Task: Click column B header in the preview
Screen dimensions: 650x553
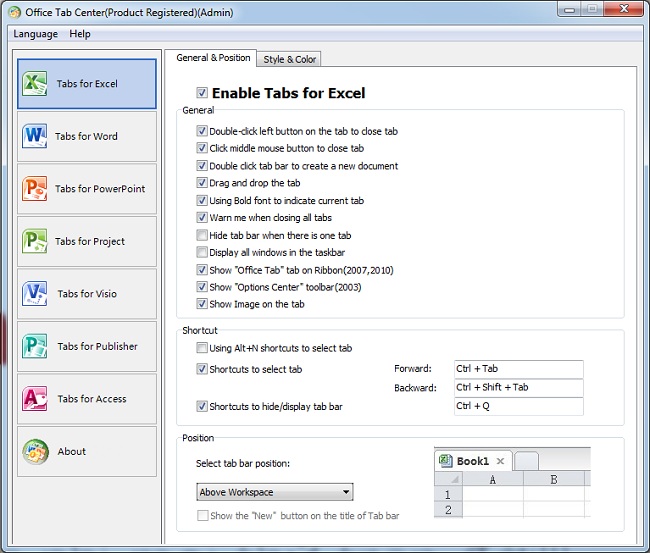Action: pyautogui.click(x=553, y=479)
